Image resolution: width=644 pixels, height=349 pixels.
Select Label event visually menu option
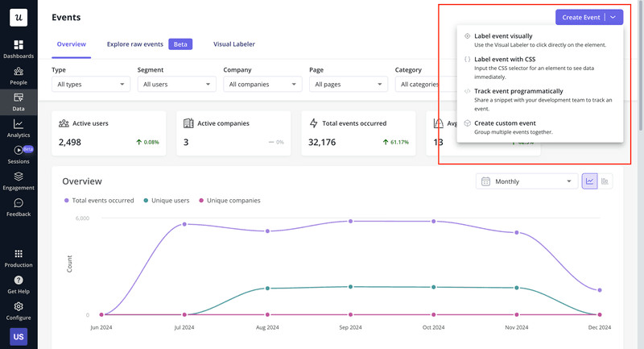pyautogui.click(x=503, y=36)
